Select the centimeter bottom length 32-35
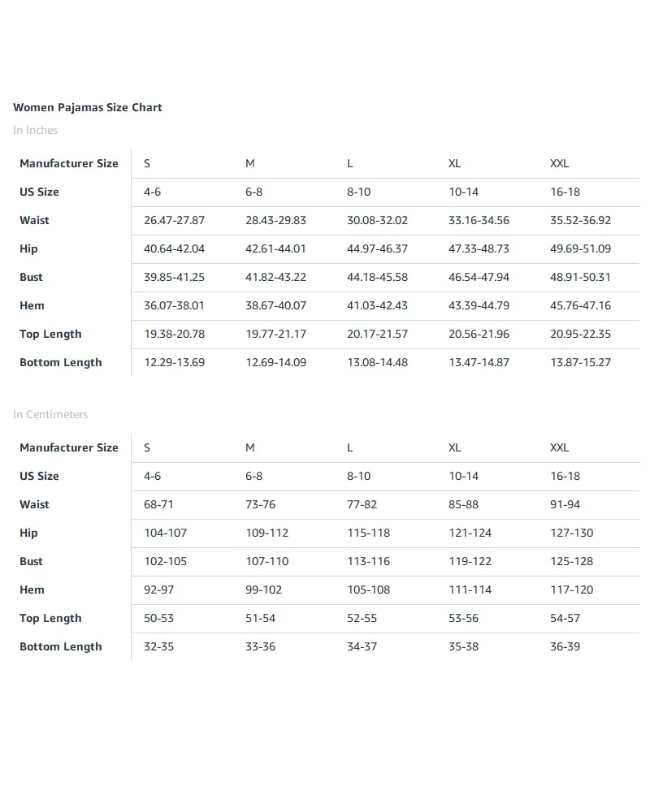The height and width of the screenshot is (812, 650). coord(158,646)
